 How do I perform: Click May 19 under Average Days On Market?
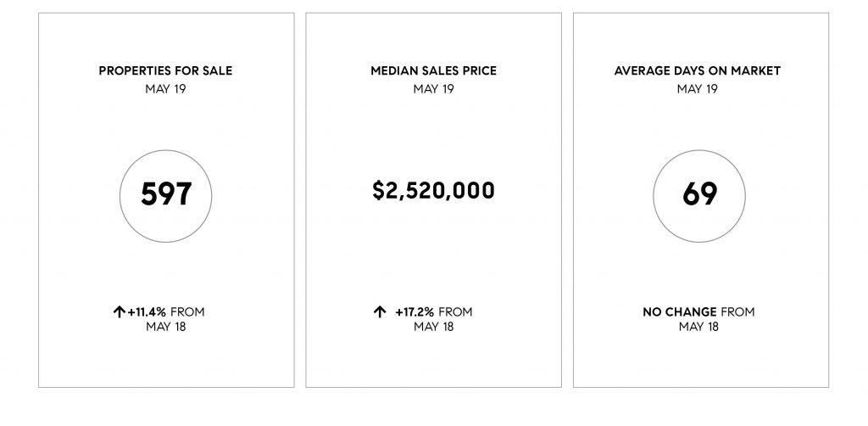coord(698,88)
